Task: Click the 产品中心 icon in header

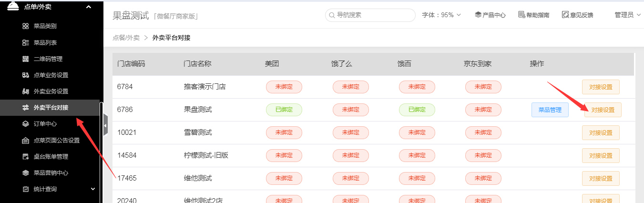Action: pos(478,15)
